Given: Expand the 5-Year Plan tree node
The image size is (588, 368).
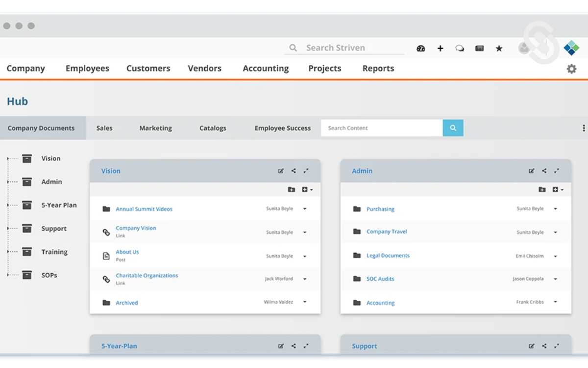Looking at the screenshot, I should tap(8, 205).
